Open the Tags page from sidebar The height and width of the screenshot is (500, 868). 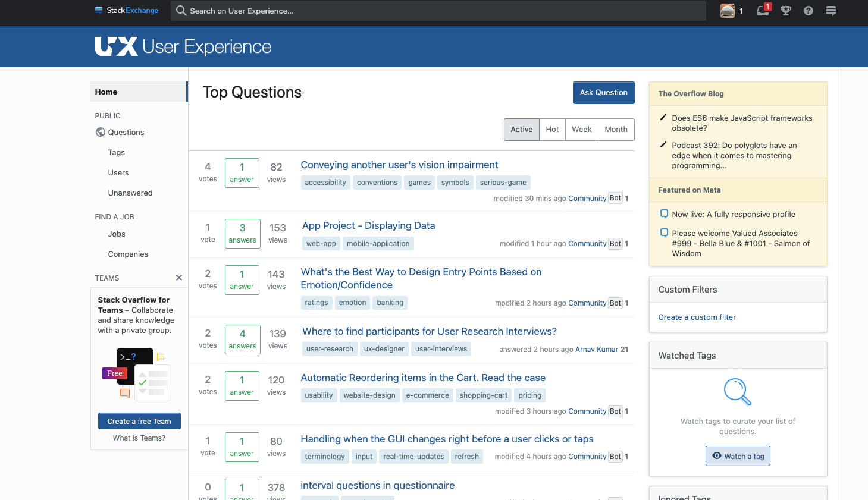(117, 152)
